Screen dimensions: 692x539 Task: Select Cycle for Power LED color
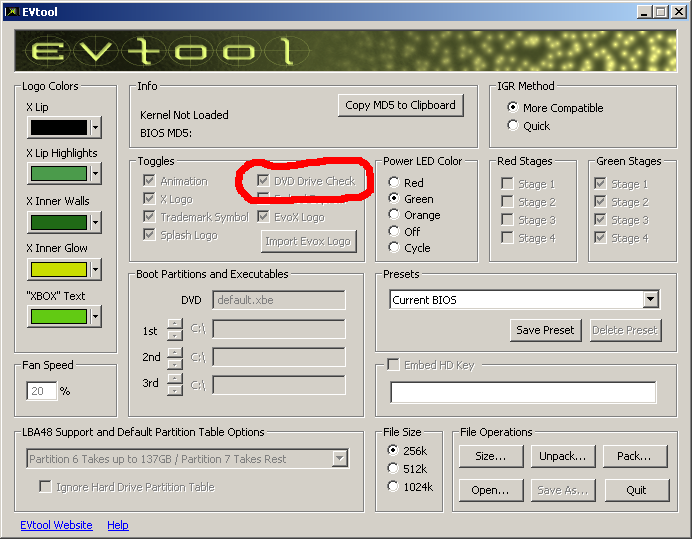[394, 247]
